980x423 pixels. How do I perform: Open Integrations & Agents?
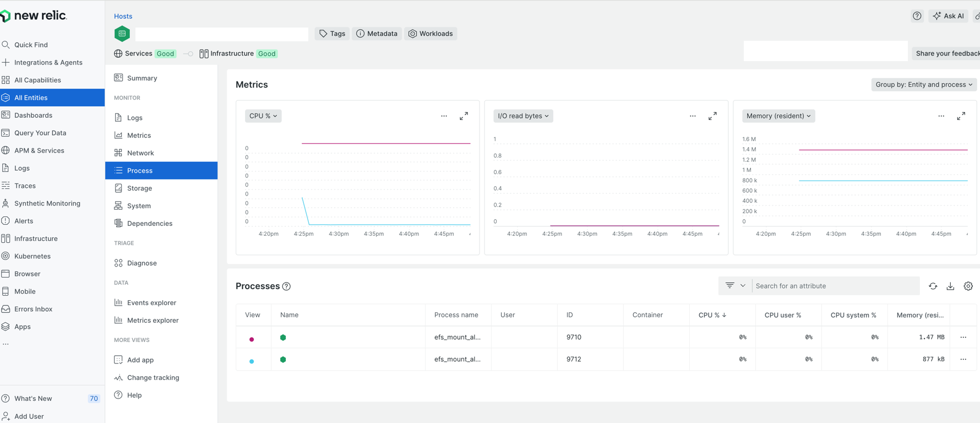coord(48,62)
